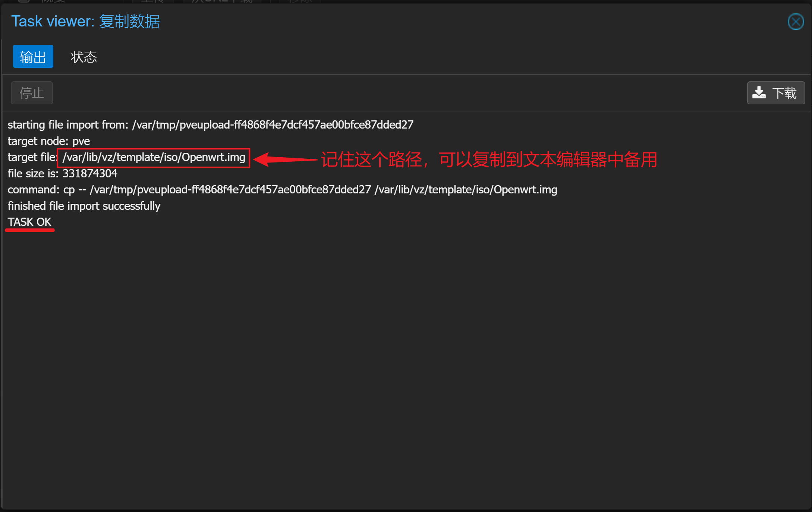Select the 'starting file import from' log line
Image resolution: width=812 pixels, height=512 pixels.
tap(211, 124)
